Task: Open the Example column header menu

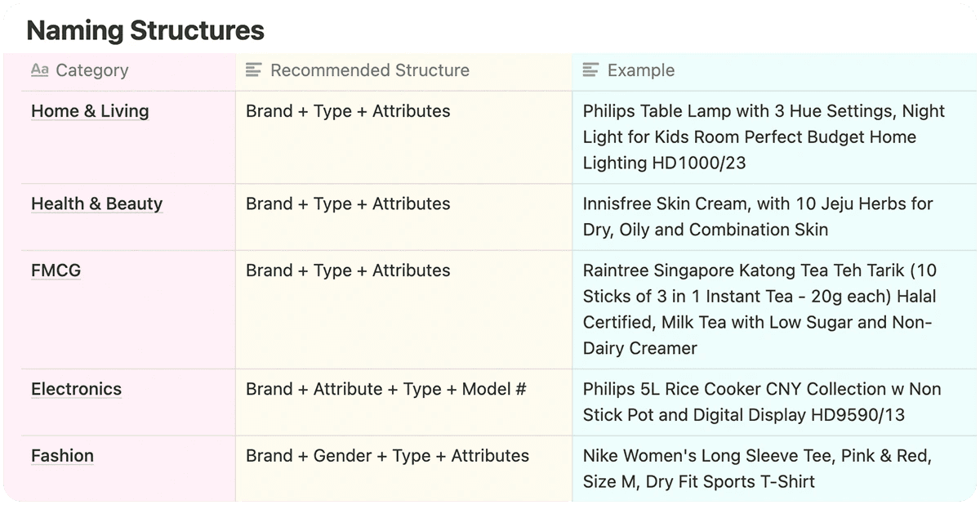Action: pyautogui.click(x=640, y=70)
